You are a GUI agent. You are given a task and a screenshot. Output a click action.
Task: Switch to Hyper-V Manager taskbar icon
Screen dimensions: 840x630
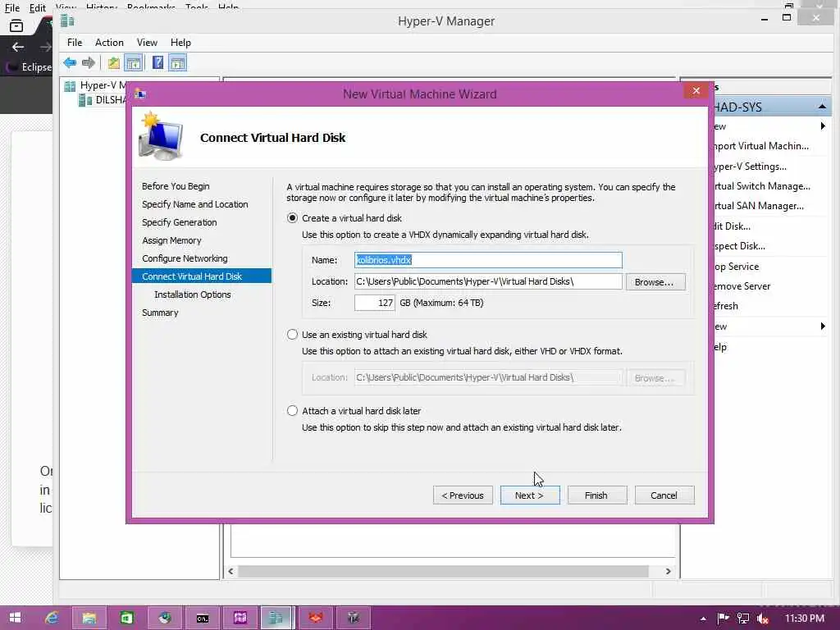click(x=276, y=618)
